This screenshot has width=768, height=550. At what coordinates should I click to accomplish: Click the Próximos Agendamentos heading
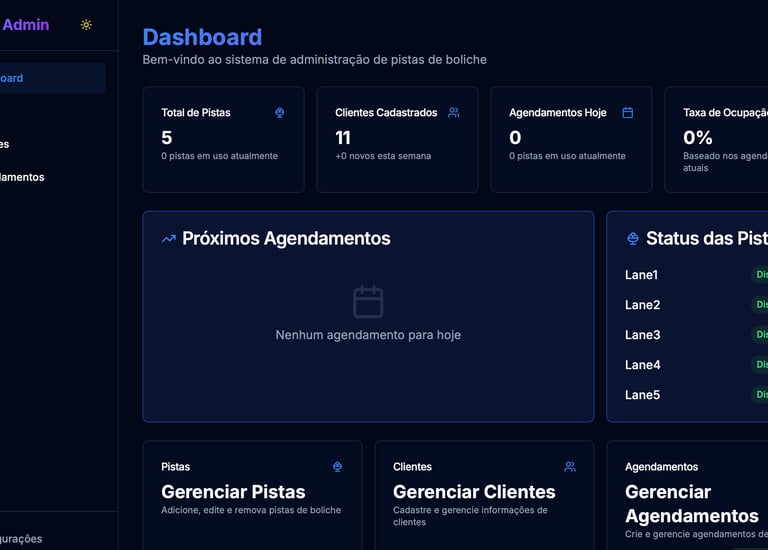[x=286, y=239]
